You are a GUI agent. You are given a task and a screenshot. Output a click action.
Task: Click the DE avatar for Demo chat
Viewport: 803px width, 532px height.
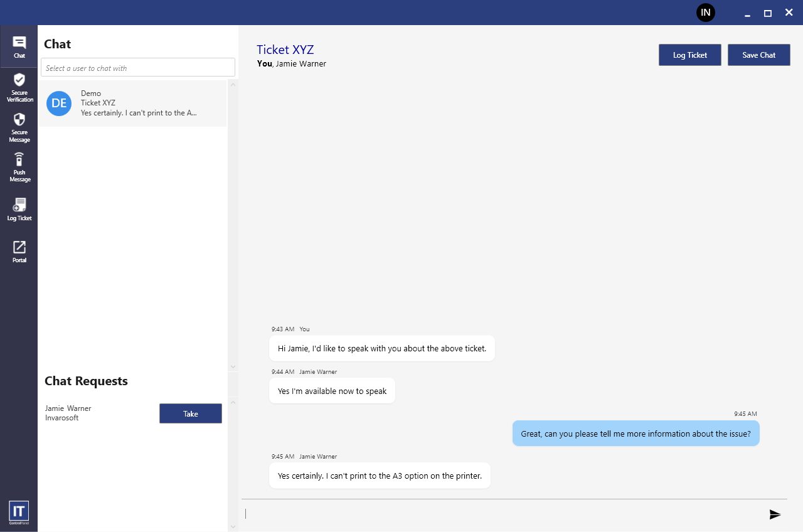point(59,104)
